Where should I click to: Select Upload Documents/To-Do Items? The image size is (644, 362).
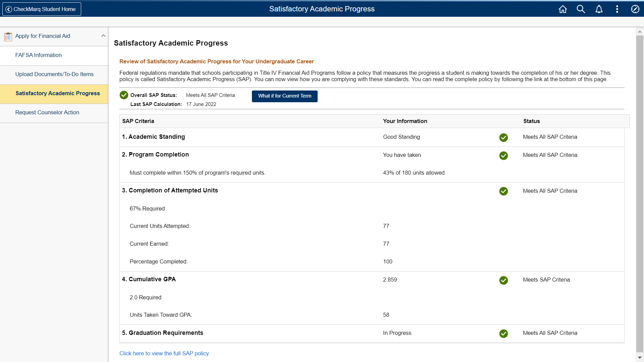54,74
